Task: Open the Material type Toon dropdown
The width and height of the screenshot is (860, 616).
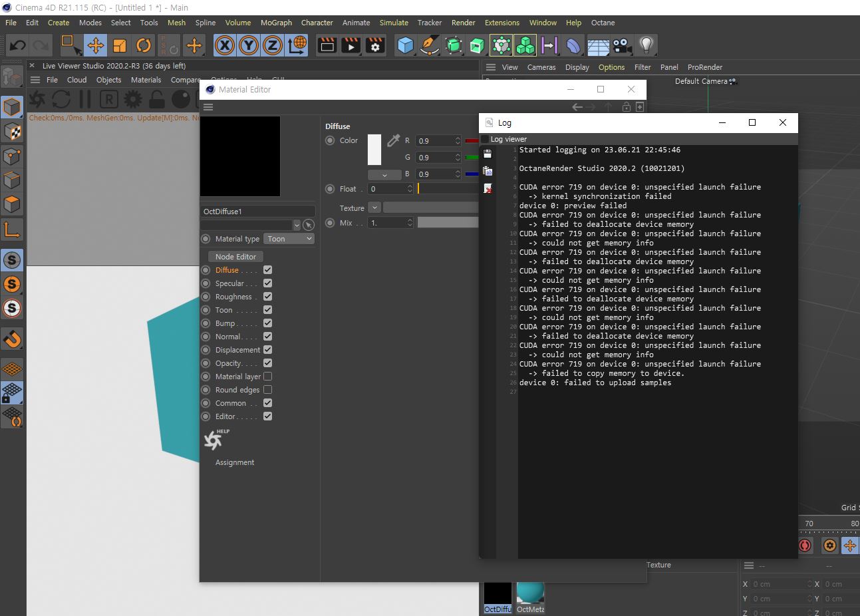Action: tap(289, 239)
